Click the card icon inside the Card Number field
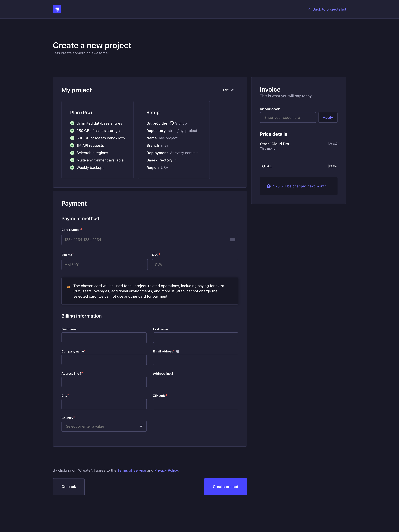Viewport: 399px width, 532px height. click(x=232, y=240)
